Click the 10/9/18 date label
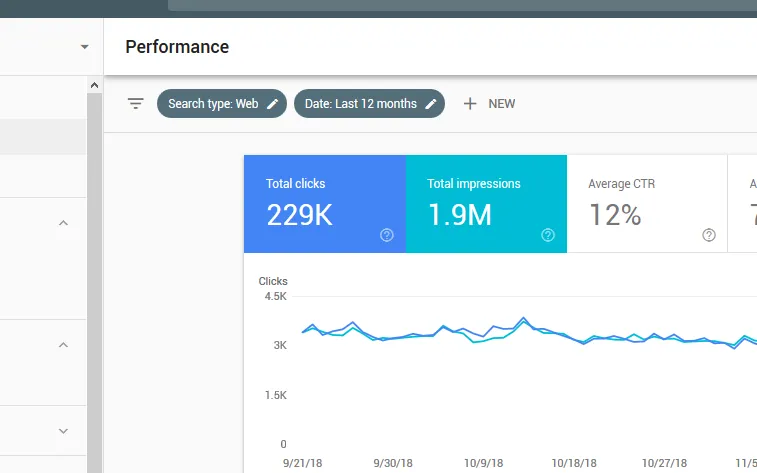 [x=484, y=463]
